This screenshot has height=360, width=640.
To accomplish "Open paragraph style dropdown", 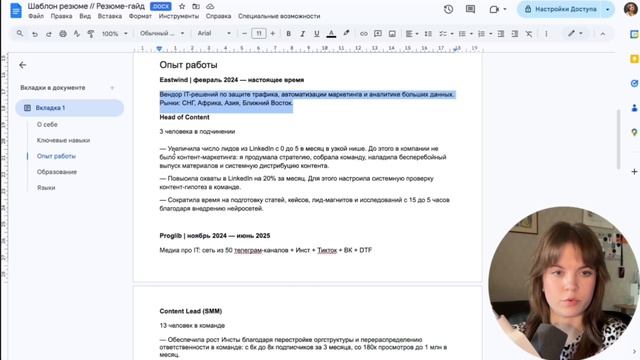I will pos(162,33).
